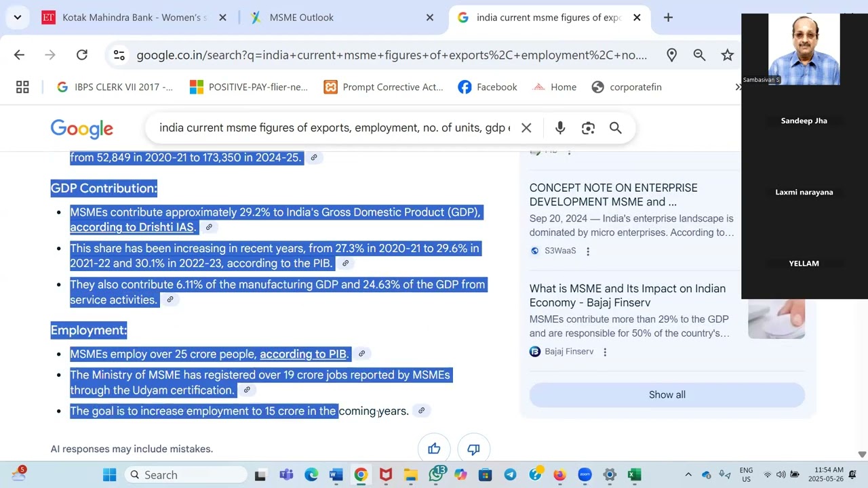The height and width of the screenshot is (488, 868).
Task: Give thumbs down to the AI response
Action: click(473, 449)
